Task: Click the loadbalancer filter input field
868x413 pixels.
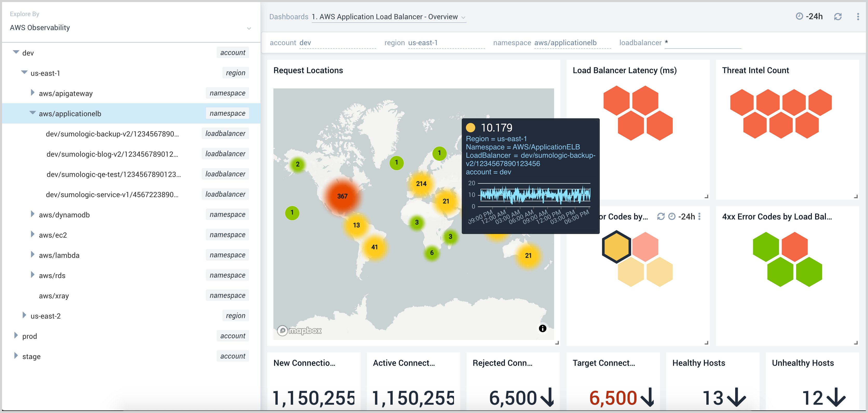Action: 702,43
